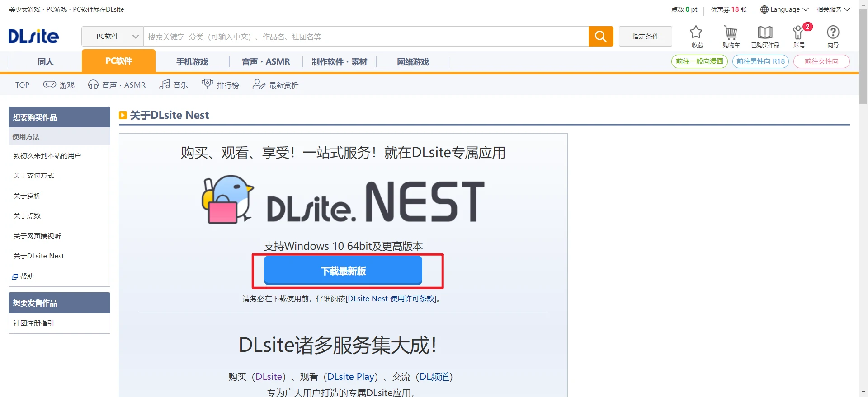
Task: Expand the Language dropdown
Action: (x=784, y=9)
